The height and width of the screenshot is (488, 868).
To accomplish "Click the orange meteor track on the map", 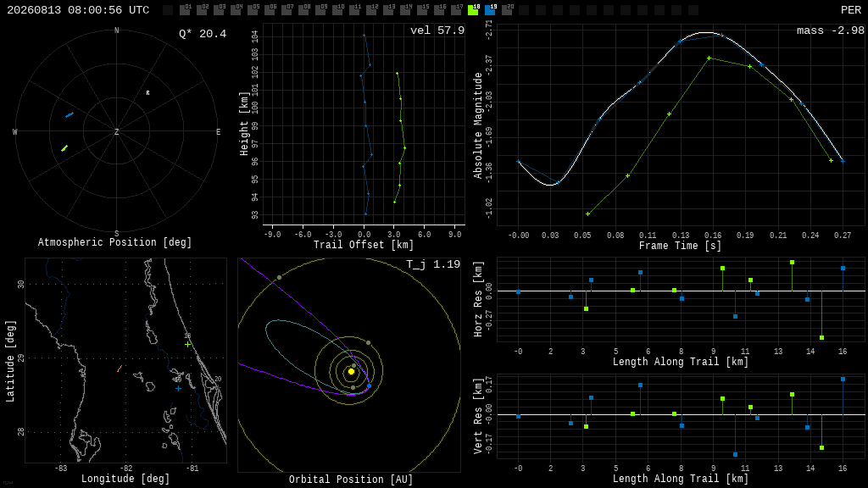I will (x=120, y=369).
